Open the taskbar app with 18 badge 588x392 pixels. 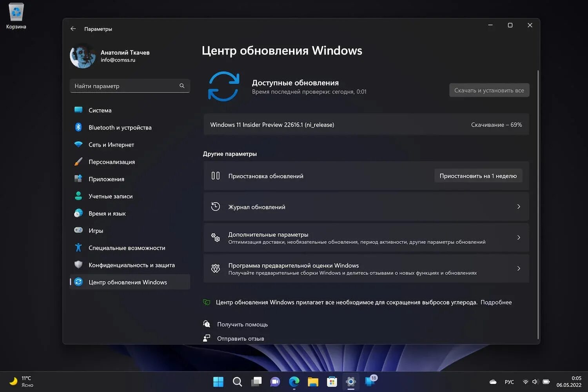point(370,381)
